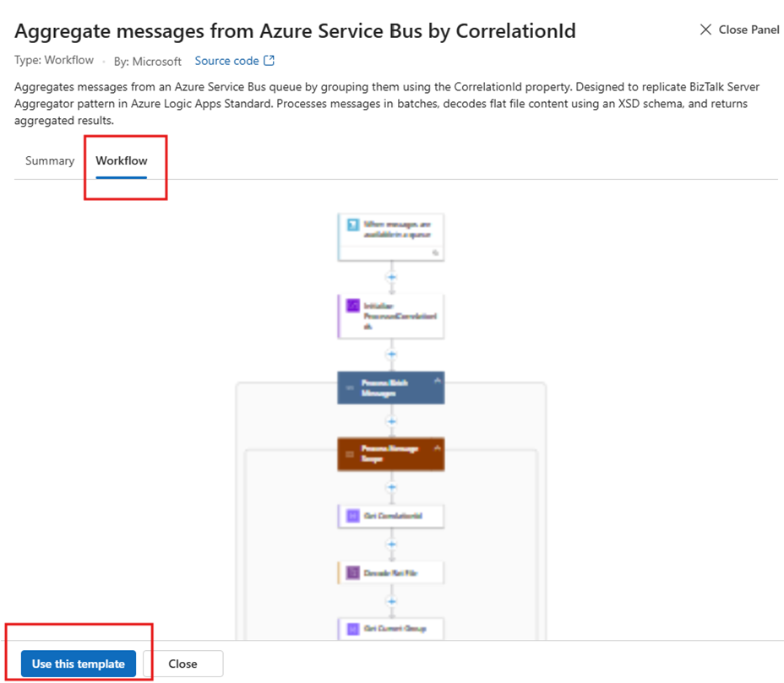Switch to the Summary tab
784x683 pixels.
[x=50, y=160]
